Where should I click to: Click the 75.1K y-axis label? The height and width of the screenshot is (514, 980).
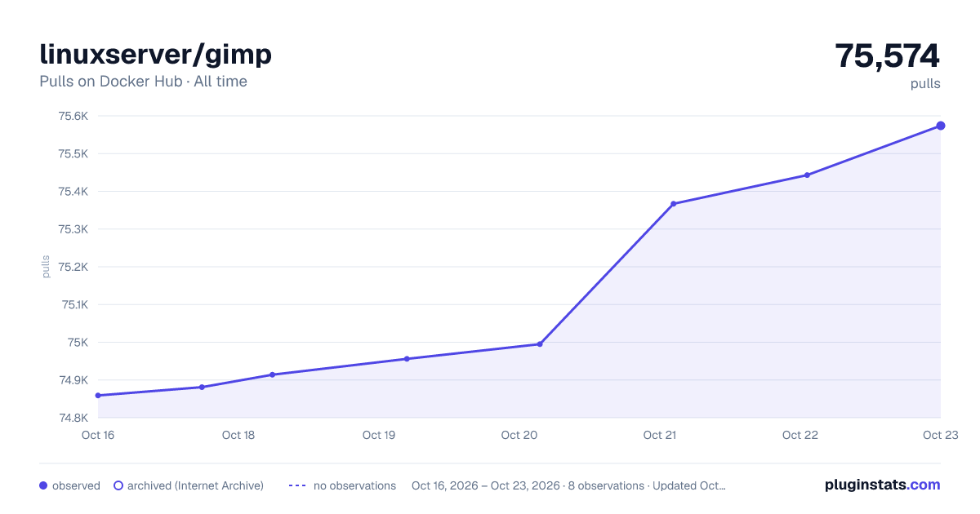[73, 304]
